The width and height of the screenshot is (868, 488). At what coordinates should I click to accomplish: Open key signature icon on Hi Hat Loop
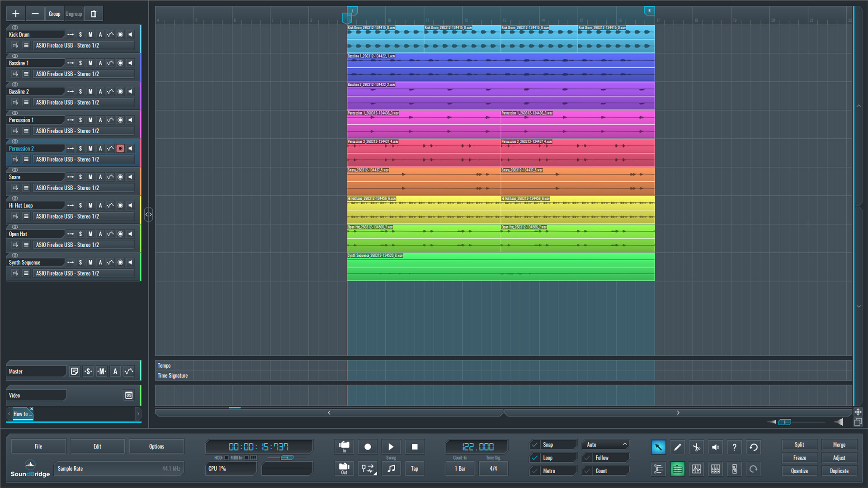pos(15,216)
